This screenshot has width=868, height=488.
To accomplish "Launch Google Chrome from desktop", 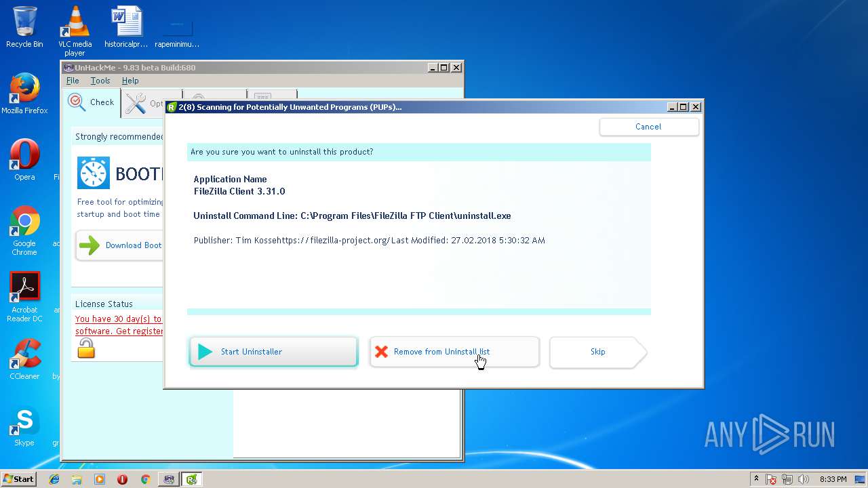I will [x=24, y=231].
